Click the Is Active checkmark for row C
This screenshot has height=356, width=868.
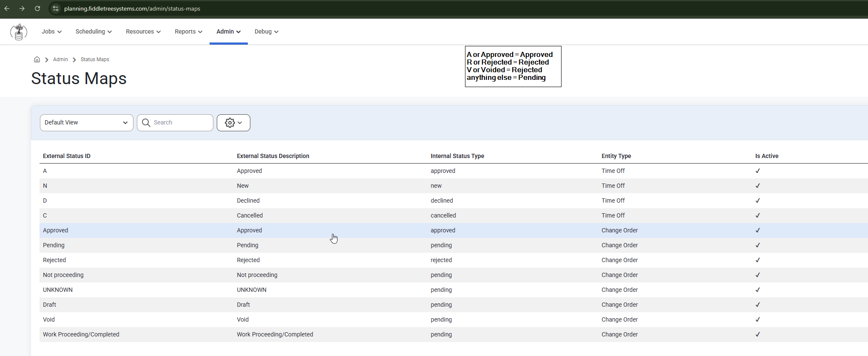[x=757, y=215]
